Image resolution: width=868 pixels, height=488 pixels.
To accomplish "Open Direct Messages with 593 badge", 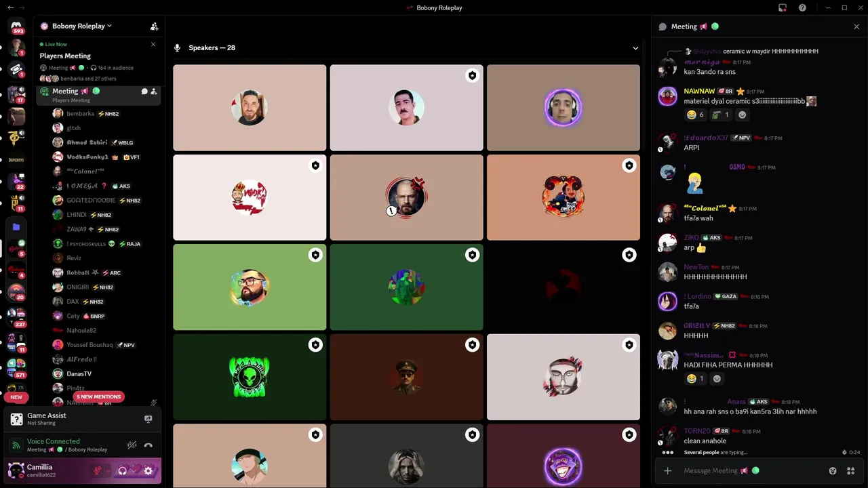I will pyautogui.click(x=18, y=26).
